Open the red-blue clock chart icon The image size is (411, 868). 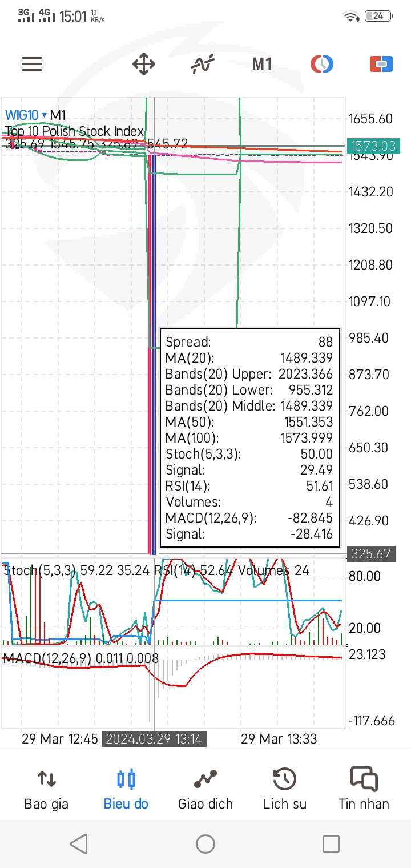322,64
